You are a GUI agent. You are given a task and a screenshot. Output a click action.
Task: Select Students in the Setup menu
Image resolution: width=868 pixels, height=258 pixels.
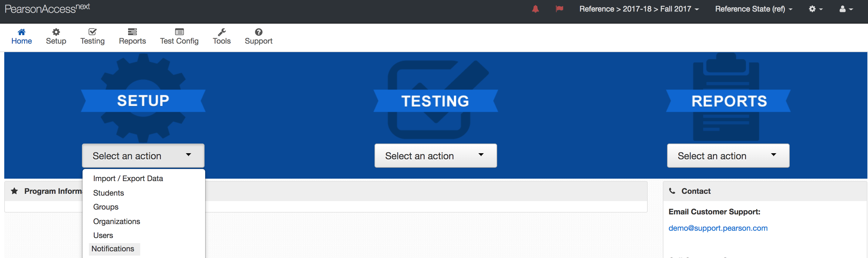pyautogui.click(x=109, y=193)
